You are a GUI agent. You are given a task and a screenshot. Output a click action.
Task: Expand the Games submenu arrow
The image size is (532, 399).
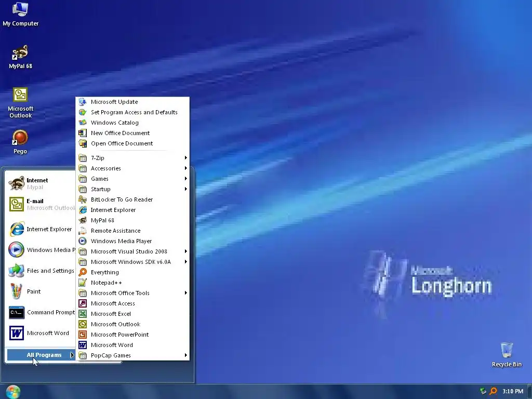(x=185, y=179)
